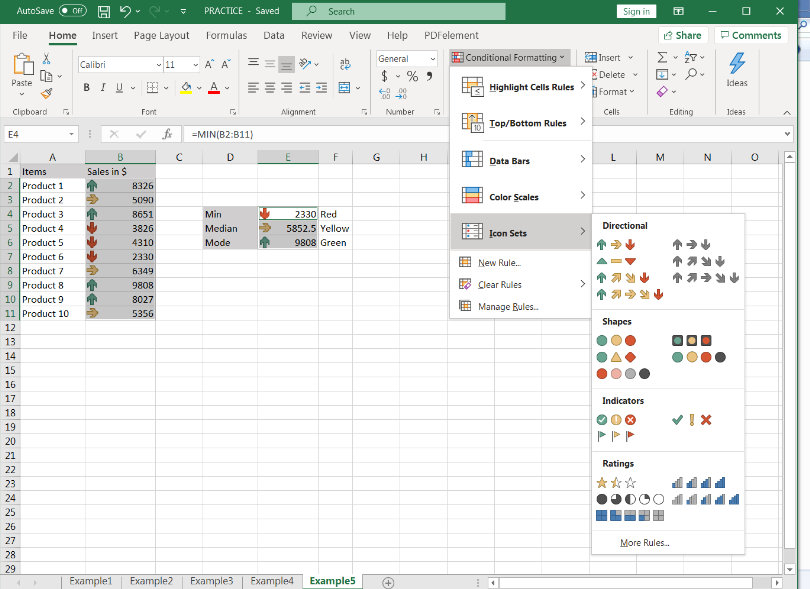Click the Cut scissors icon

click(x=46, y=59)
